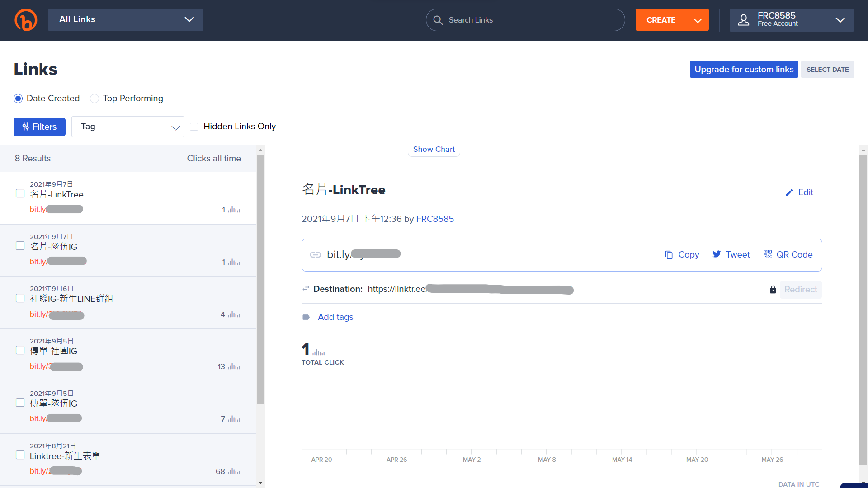Click the Copy clipboard icon
The width and height of the screenshot is (868, 488).
pyautogui.click(x=669, y=255)
